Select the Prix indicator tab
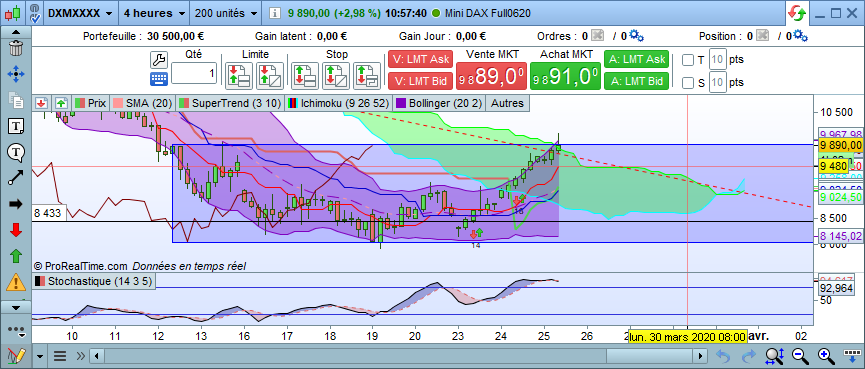Viewport: 865px width, 369px height. click(90, 103)
